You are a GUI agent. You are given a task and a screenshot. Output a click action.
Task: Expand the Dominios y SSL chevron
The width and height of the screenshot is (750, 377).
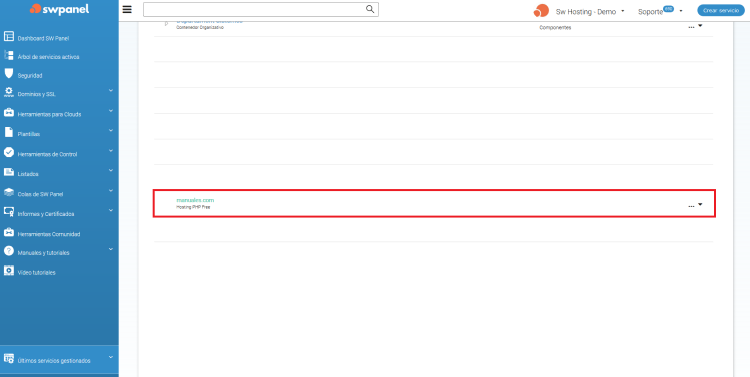110,90
